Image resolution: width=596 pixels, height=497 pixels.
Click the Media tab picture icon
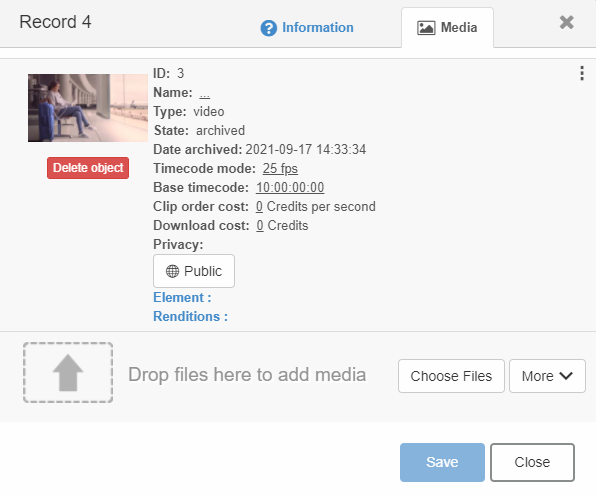426,28
